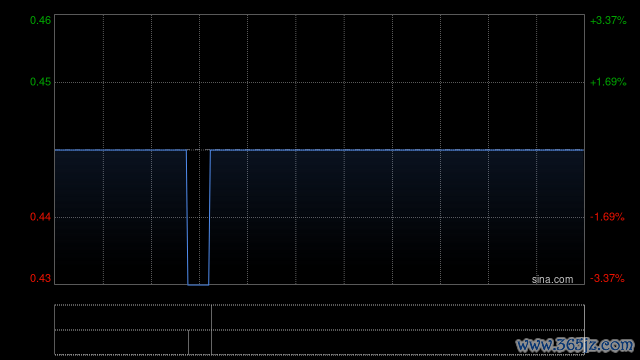Click the flat blue price line left of dip
The width and height of the screenshot is (640, 360).
[121, 150]
